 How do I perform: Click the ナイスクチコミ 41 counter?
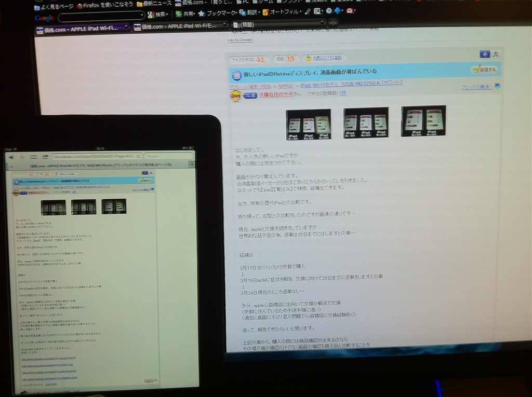[249, 60]
